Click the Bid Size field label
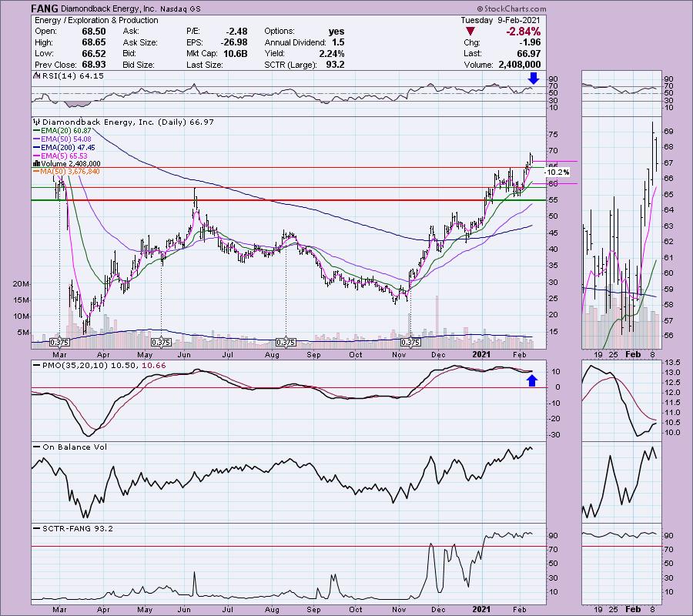This screenshot has width=693, height=616. [x=139, y=65]
